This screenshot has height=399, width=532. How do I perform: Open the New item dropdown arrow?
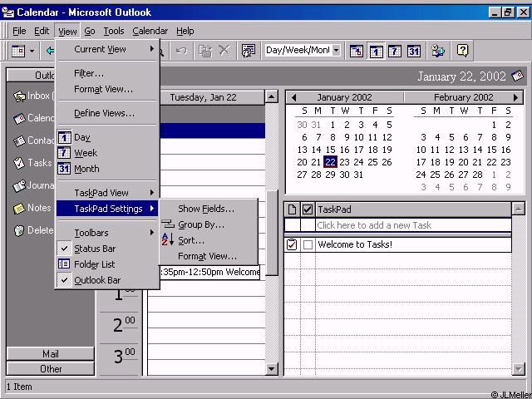tap(32, 52)
